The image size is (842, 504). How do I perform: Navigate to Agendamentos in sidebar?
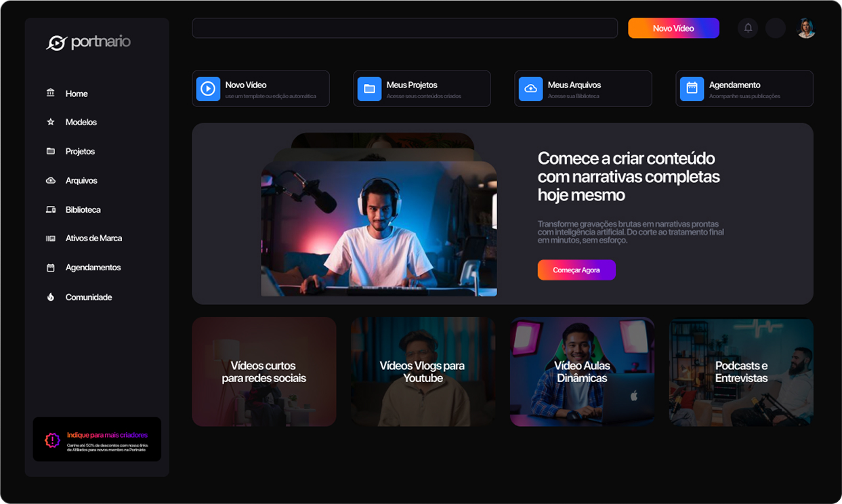tap(93, 268)
